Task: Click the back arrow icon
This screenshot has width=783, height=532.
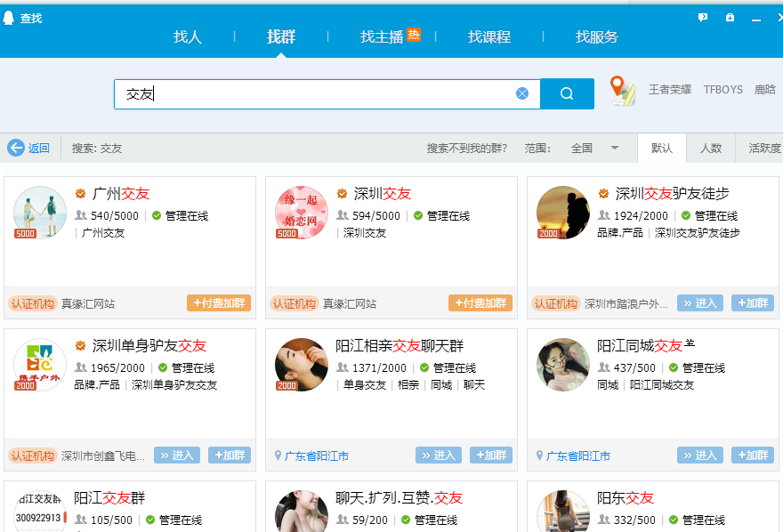Action: coord(16,148)
